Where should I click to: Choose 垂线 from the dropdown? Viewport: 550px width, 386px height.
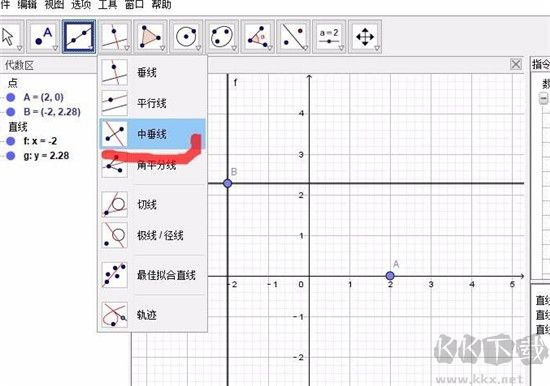click(x=152, y=72)
